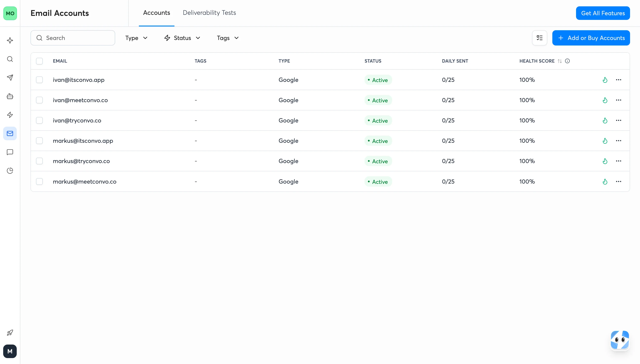Click the Active status of markus@tryconvo.co
This screenshot has height=364, width=640.
coord(378,161)
